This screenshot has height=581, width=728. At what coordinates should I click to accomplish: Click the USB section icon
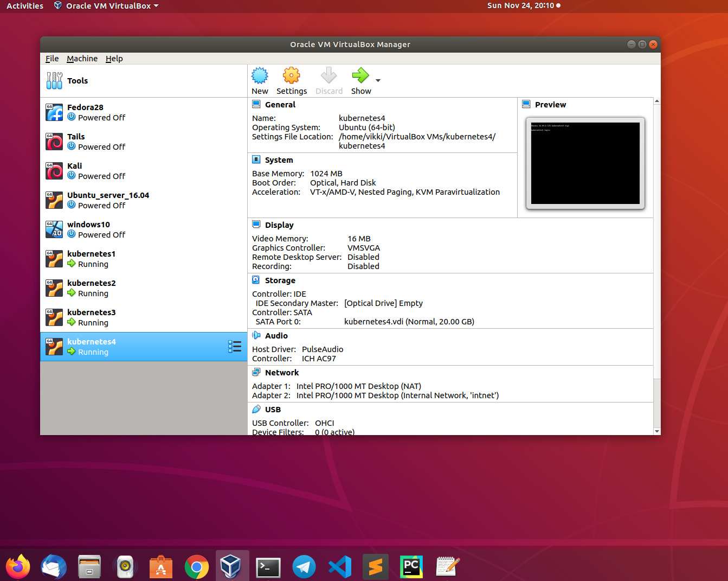pos(256,409)
